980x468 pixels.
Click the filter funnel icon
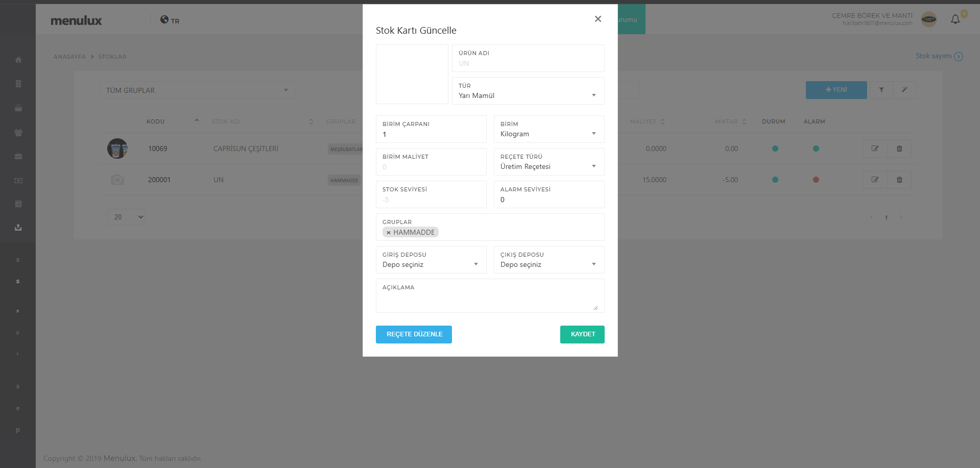coord(881,90)
